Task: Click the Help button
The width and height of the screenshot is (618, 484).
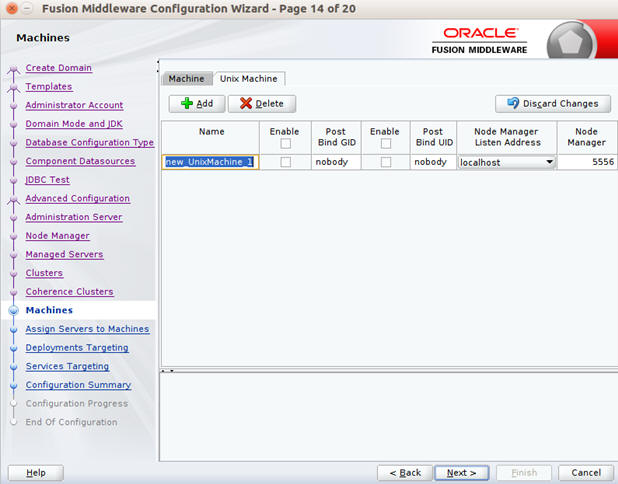Action: point(36,473)
